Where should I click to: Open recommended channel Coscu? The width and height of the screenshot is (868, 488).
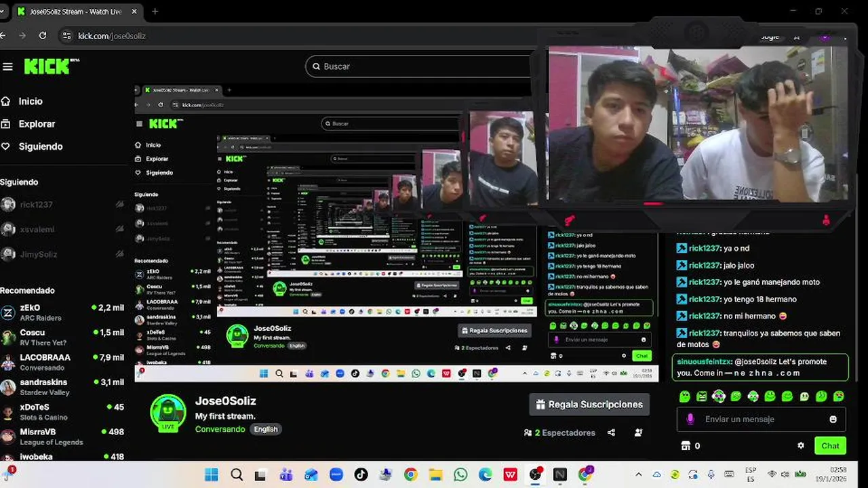[x=62, y=337]
